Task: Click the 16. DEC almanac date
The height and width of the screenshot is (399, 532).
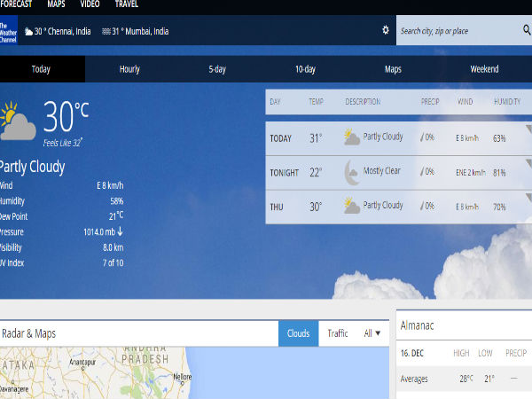Action: click(x=412, y=353)
